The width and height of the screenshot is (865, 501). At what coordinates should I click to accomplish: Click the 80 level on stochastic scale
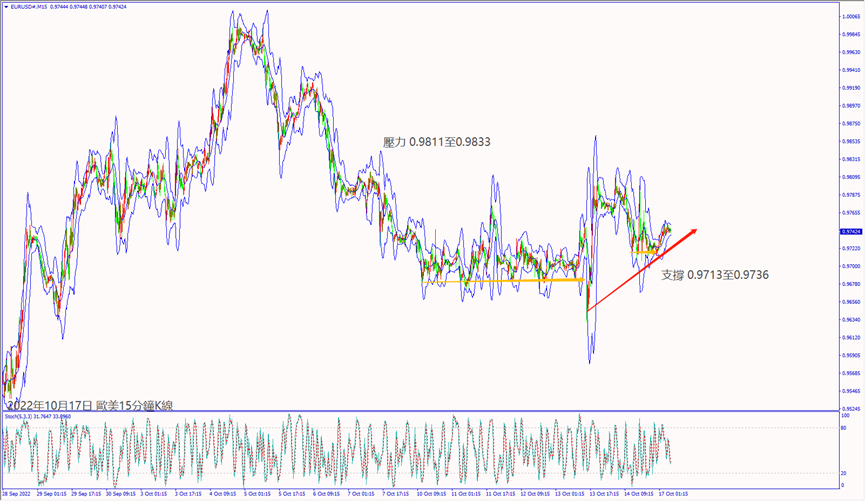click(845, 428)
